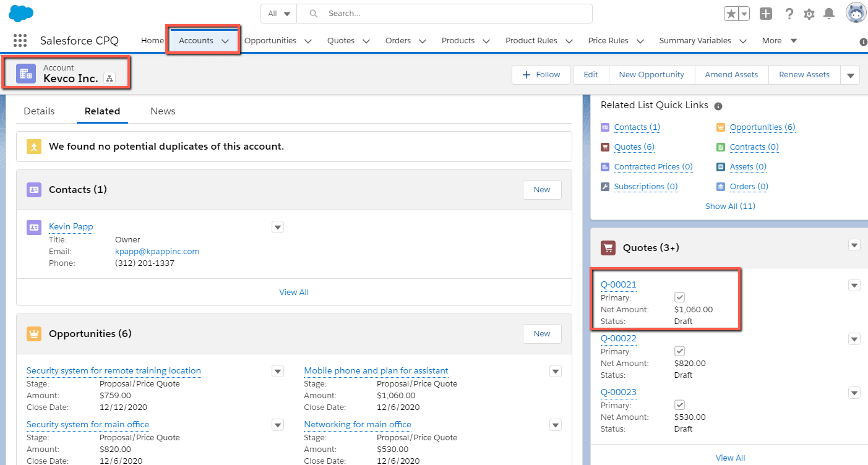Open the Help question mark icon
Image resolution: width=868 pixels, height=465 pixels.
click(x=789, y=14)
